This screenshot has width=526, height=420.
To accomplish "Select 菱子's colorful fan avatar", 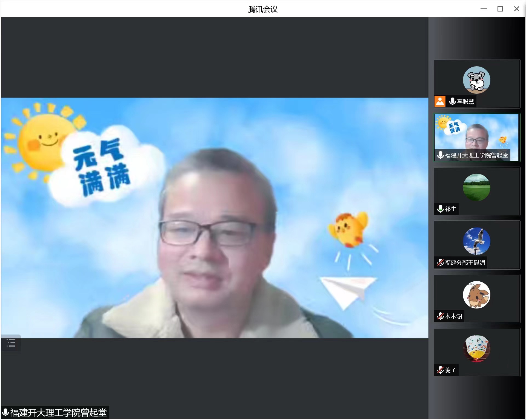I will pos(476,348).
